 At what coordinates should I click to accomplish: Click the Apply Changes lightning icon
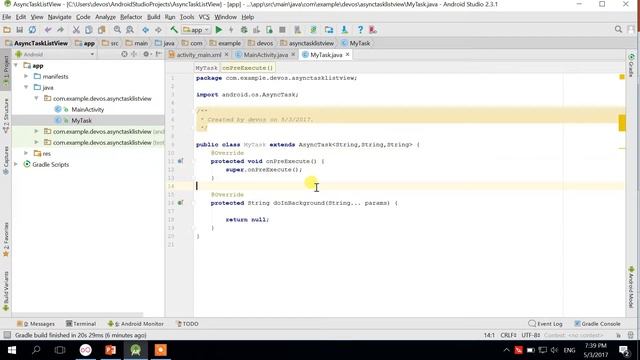pyautogui.click(x=231, y=30)
